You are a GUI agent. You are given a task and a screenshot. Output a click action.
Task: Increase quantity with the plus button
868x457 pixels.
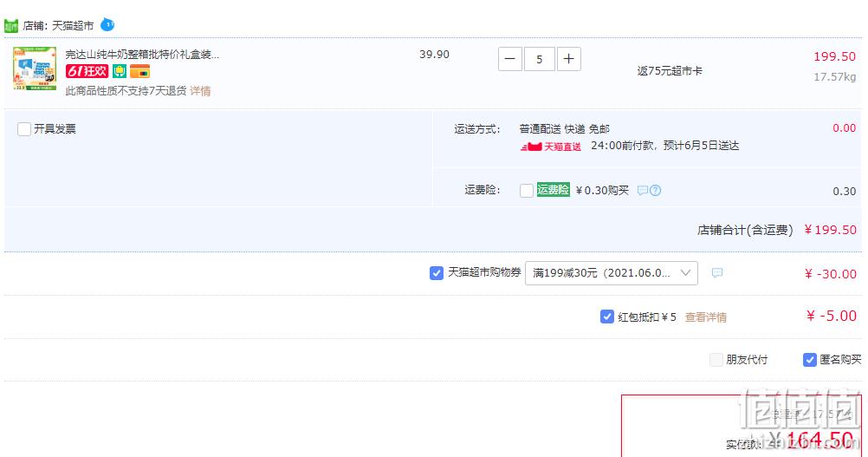coord(568,59)
